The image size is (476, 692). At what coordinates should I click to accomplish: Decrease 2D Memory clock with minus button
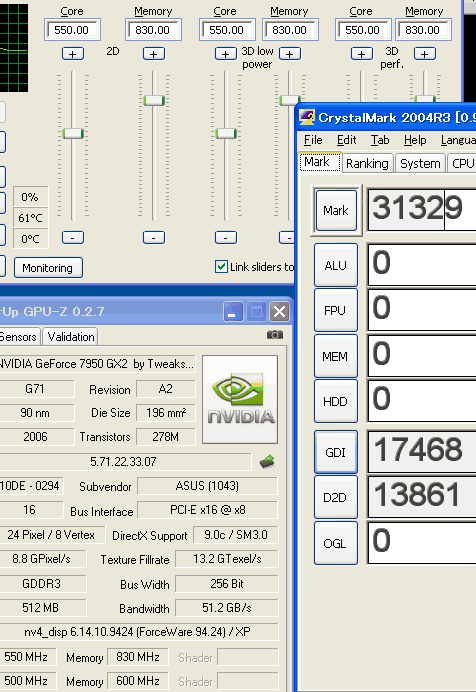coord(154,238)
